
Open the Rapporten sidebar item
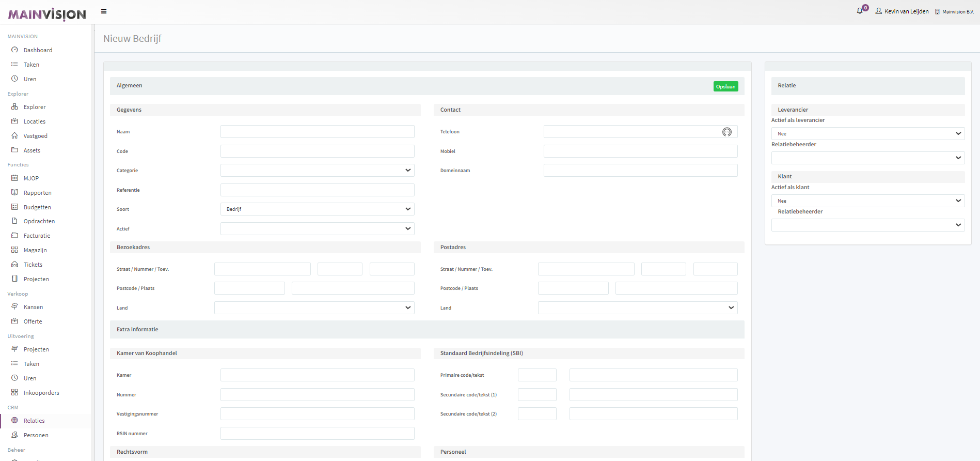pos(38,193)
